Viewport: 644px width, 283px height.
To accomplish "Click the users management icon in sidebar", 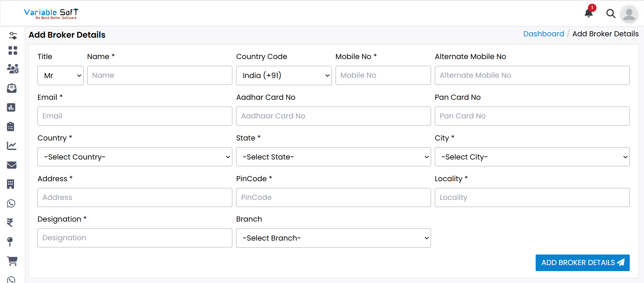I will coord(13,69).
